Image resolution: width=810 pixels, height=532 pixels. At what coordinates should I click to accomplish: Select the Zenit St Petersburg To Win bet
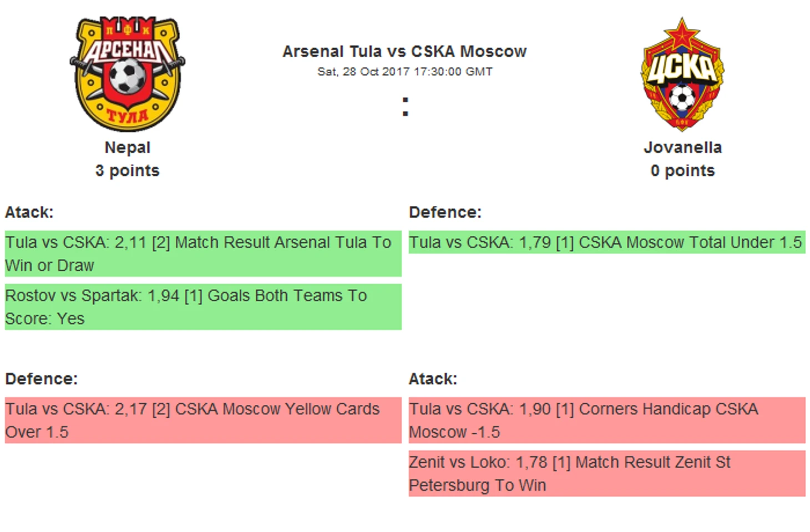tap(607, 473)
